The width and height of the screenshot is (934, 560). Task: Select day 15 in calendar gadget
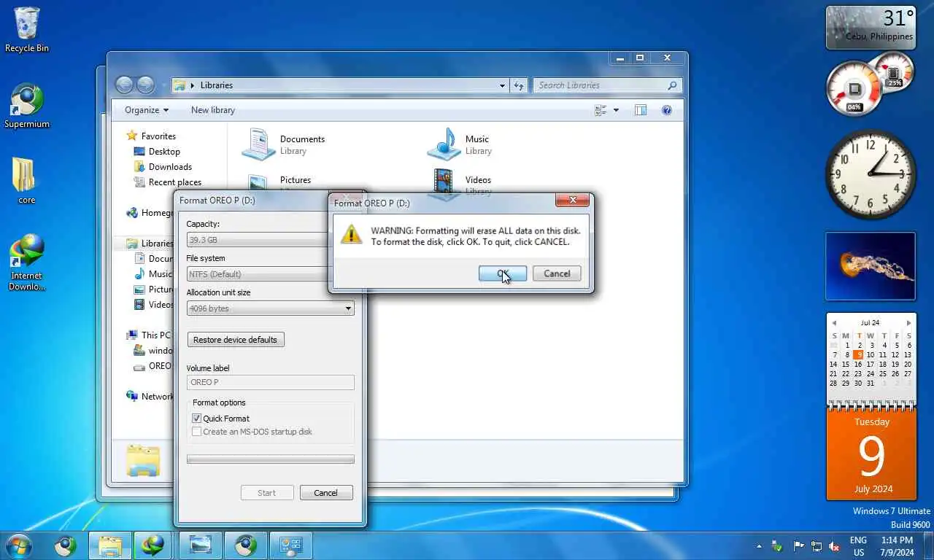tap(846, 365)
